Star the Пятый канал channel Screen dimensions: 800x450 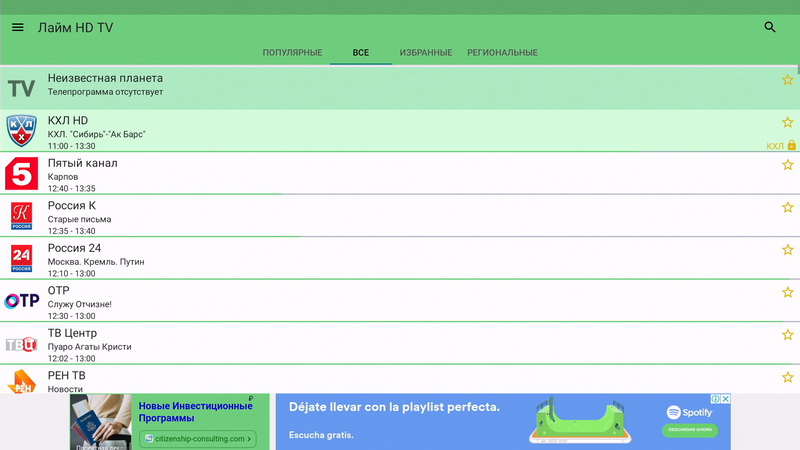point(787,165)
